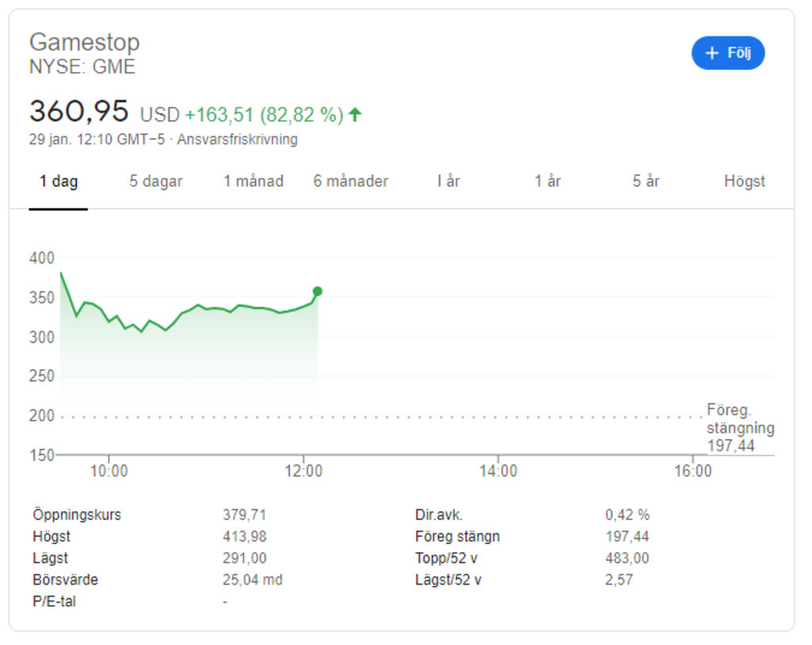Open the 5 år chart range

[645, 182]
